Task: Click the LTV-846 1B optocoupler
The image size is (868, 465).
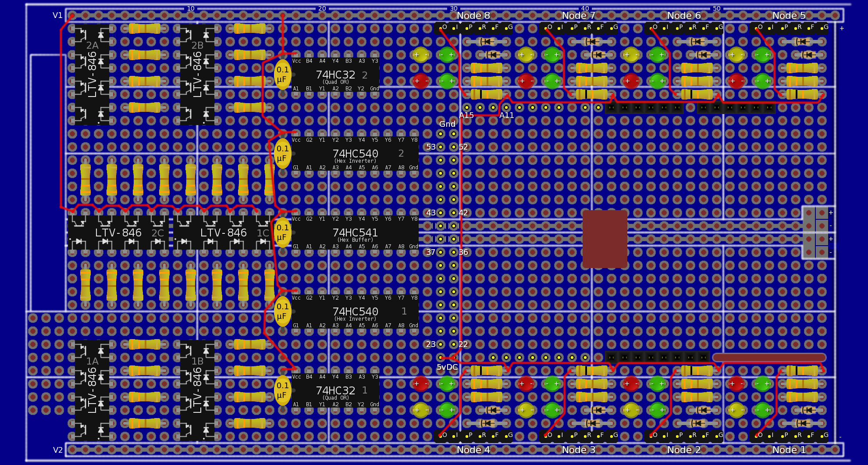Action: point(197,390)
